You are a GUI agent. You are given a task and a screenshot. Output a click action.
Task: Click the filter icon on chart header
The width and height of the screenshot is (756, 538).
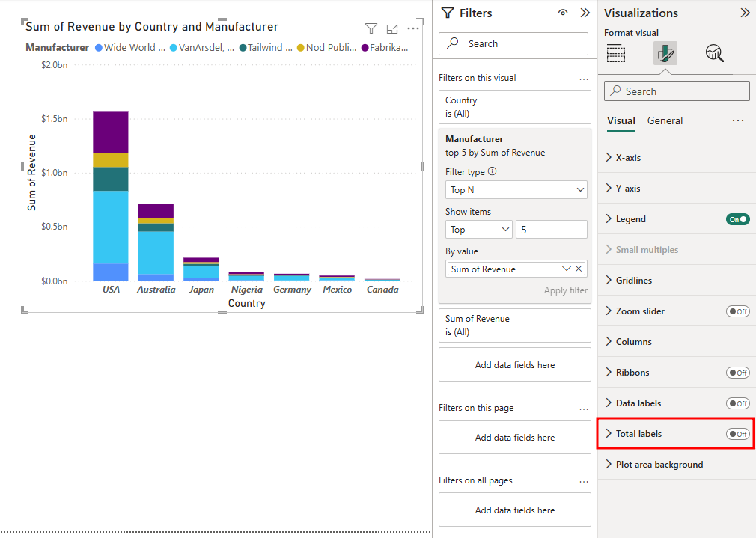(371, 28)
